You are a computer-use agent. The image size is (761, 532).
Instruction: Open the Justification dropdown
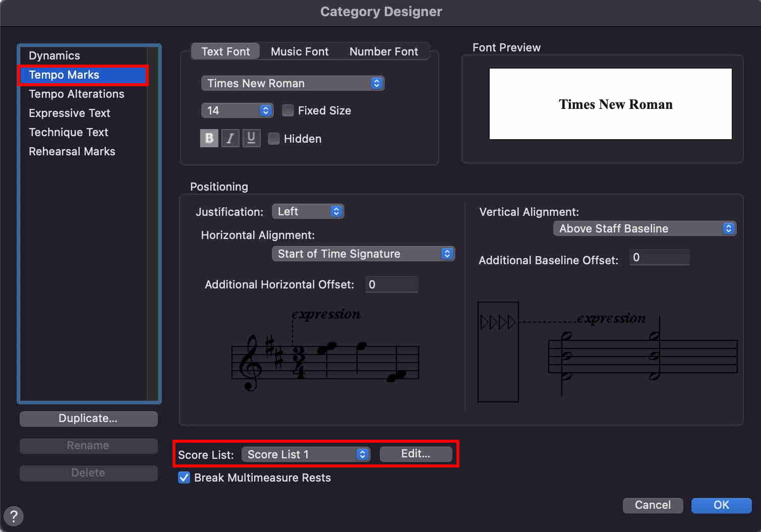308,211
